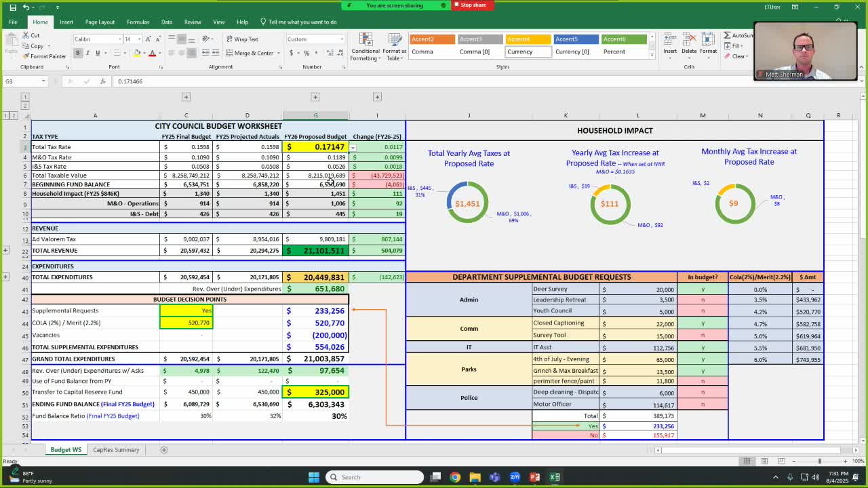Click AutoSum in the Editing group

pyautogui.click(x=738, y=35)
